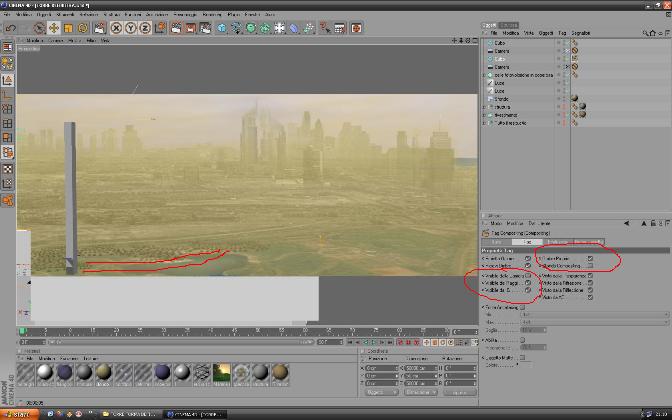Activate the checkerboard icon in left palette
Viewport: 672px width, 420px height.
(8, 169)
